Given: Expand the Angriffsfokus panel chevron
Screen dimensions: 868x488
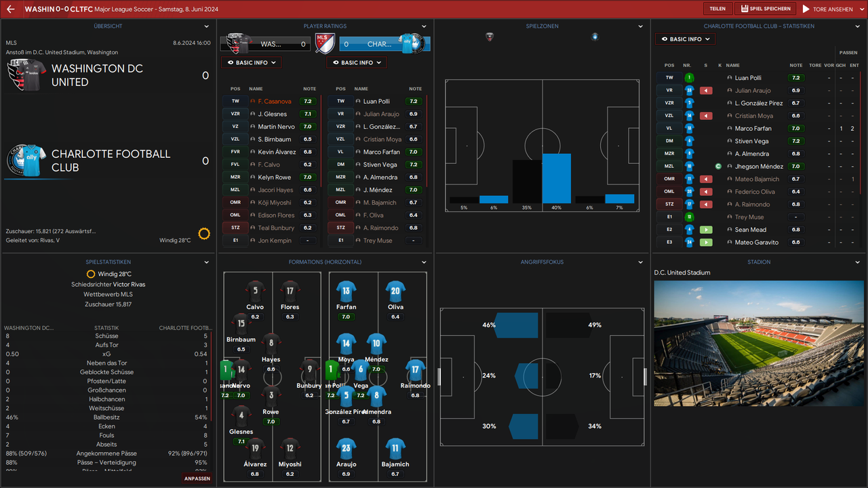Looking at the screenshot, I should (x=641, y=262).
